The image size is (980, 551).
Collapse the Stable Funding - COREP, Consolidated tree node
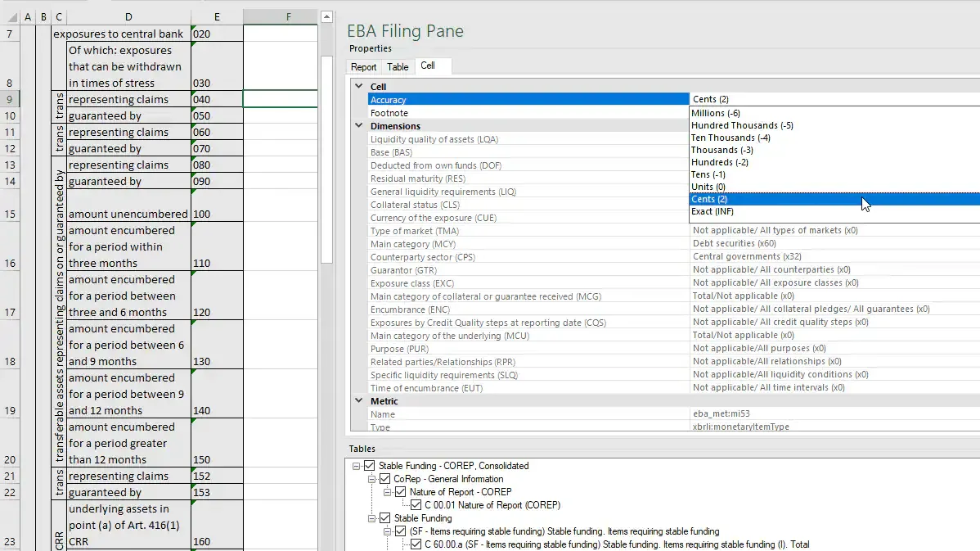(357, 466)
